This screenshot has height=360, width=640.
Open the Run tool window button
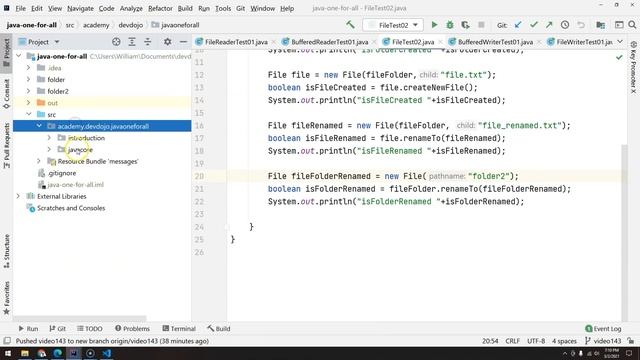(28, 329)
